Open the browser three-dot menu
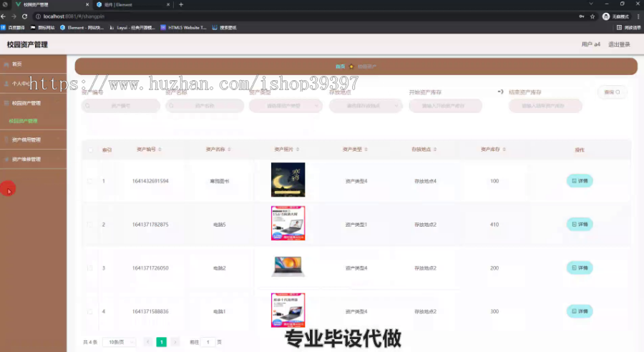Image resolution: width=644 pixels, height=352 pixels. click(638, 16)
